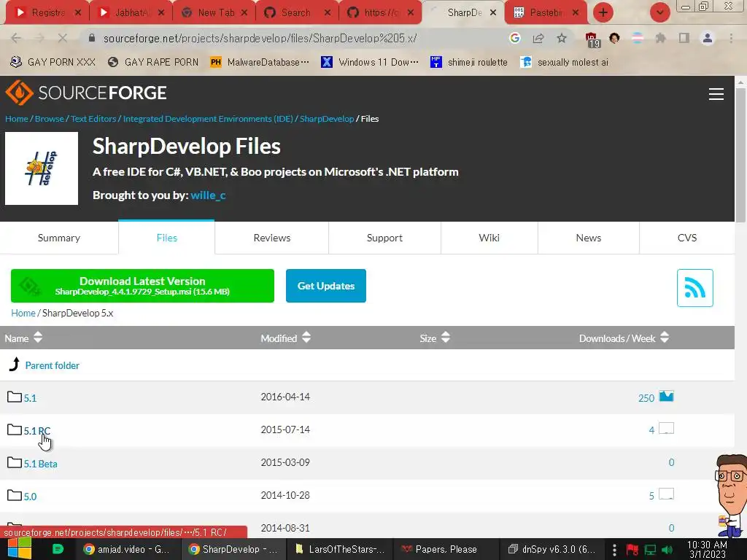Click Text Editors breadcrumb link

click(93, 119)
